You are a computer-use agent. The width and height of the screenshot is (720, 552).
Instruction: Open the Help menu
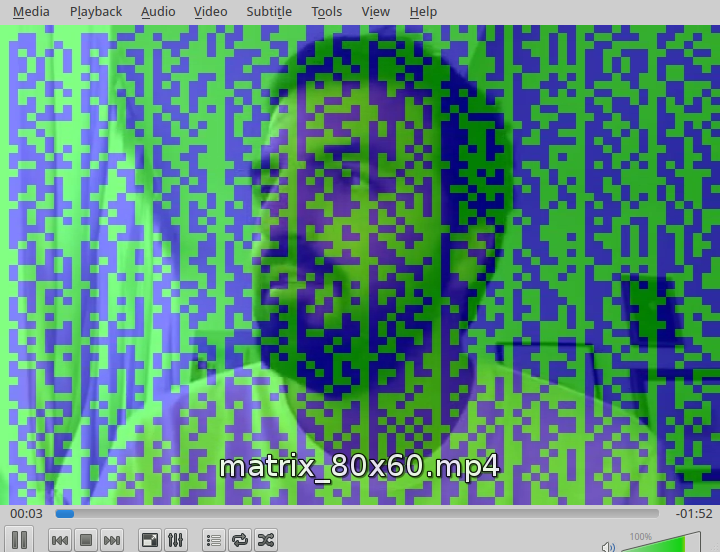(x=423, y=11)
